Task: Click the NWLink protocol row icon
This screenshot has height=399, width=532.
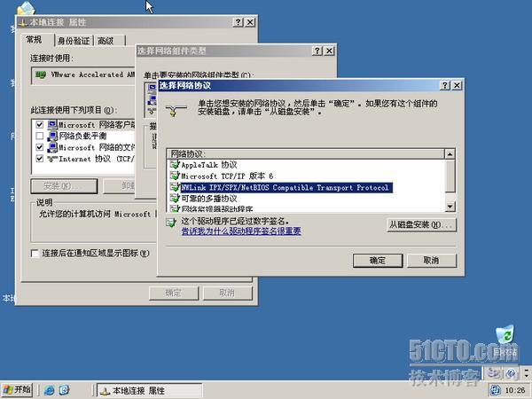Action: [x=175, y=188]
